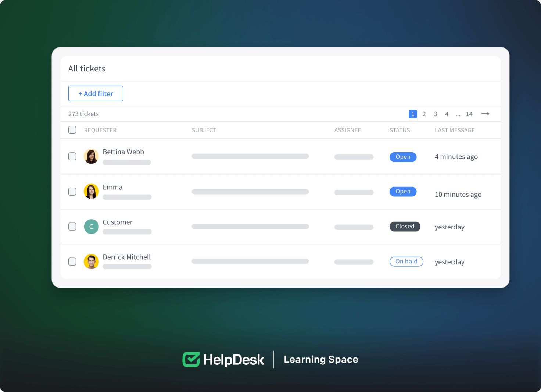
Task: Select the green Customer avatar with letter C
Action: (x=91, y=227)
